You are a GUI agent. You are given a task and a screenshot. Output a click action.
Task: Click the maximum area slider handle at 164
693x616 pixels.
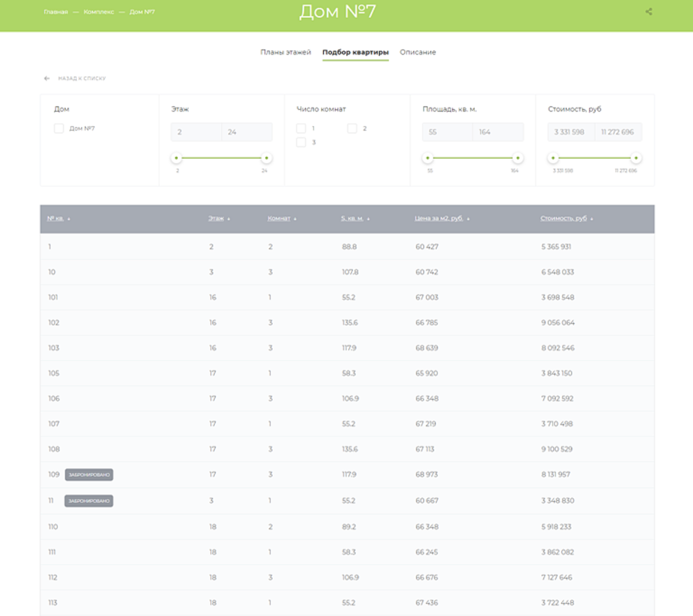[x=518, y=158]
